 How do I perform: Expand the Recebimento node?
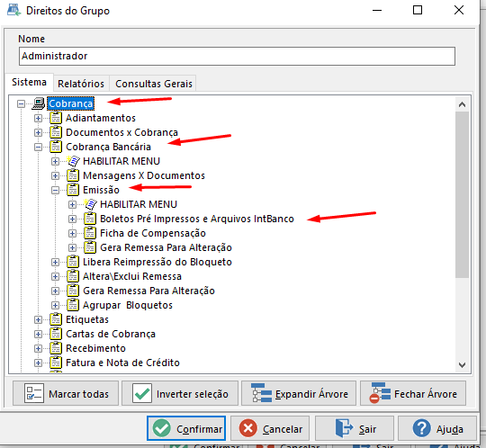[38, 348]
